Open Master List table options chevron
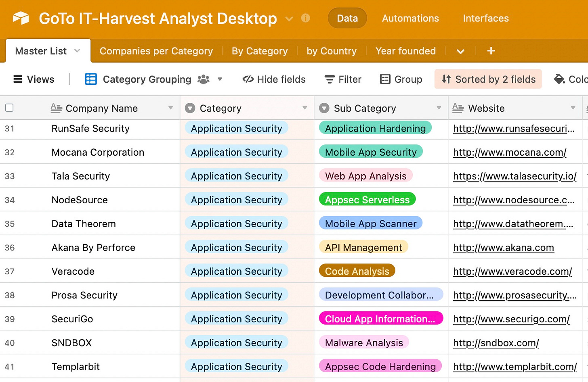 [77, 51]
